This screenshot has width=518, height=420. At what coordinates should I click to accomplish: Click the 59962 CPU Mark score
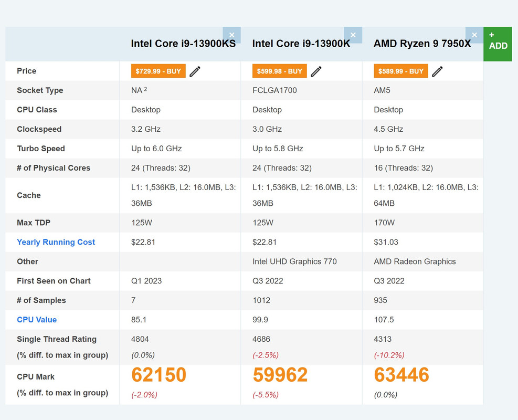click(x=280, y=375)
